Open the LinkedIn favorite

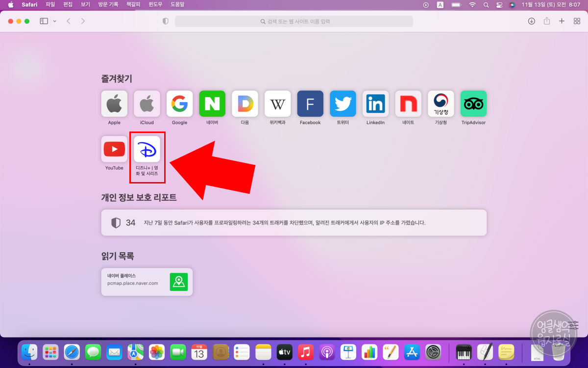(x=375, y=104)
